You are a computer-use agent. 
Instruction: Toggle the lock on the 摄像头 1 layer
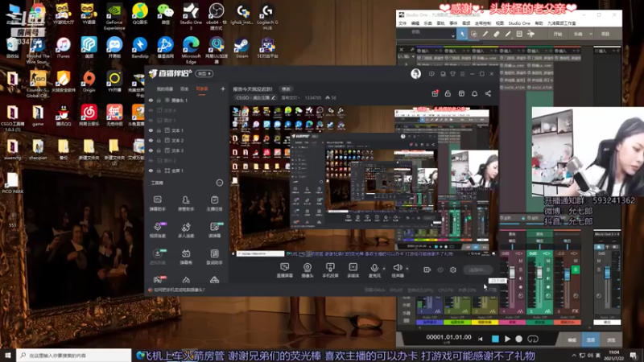[x=159, y=100]
